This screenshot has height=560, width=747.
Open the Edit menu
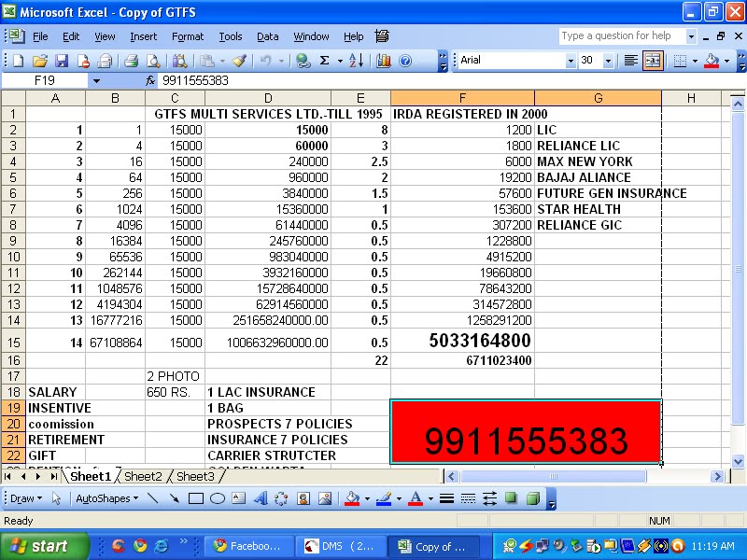pyautogui.click(x=71, y=36)
